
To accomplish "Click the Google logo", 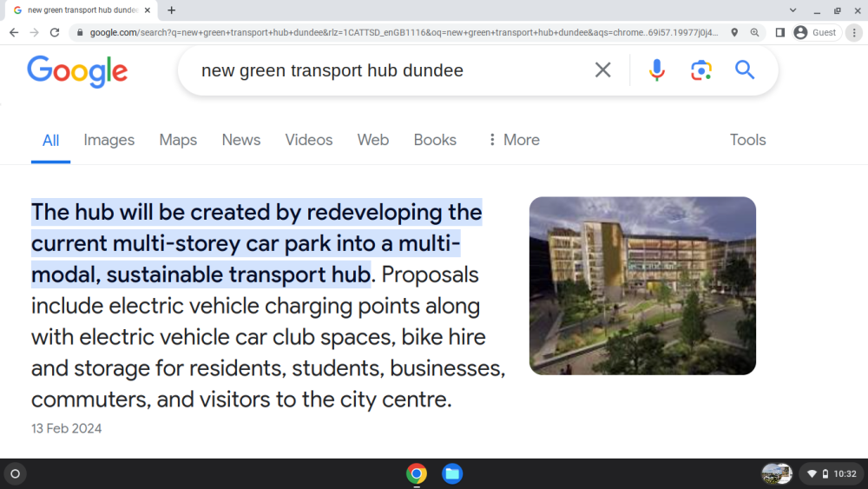I will [x=77, y=71].
